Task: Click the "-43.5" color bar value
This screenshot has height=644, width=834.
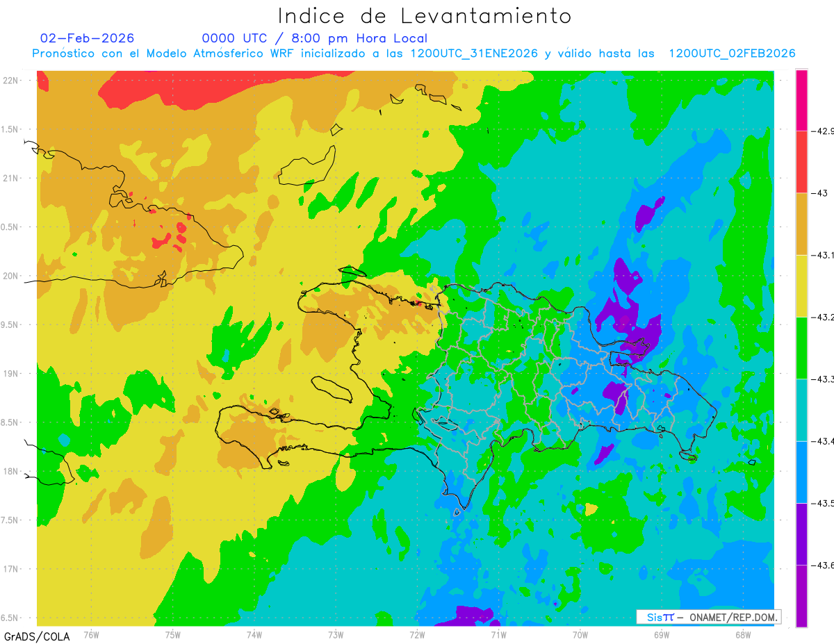Action: pos(823,503)
